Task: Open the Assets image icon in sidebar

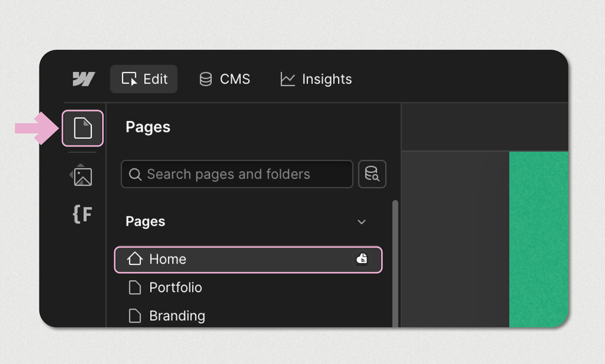Action: point(82,176)
